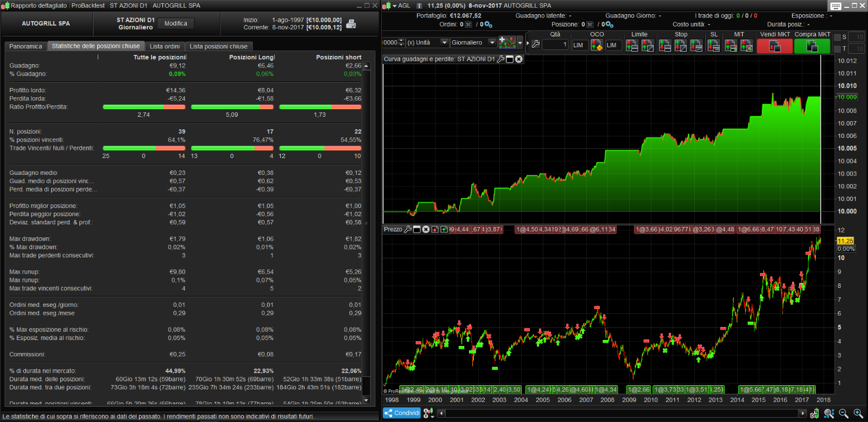The image size is (868, 422).
Task: Click the Vendi MKT red sell button
Action: (x=775, y=46)
